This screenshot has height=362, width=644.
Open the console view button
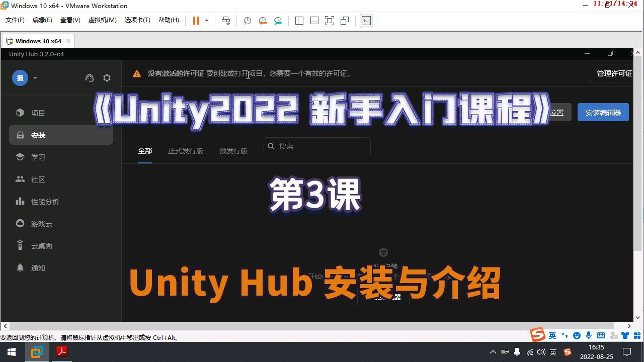click(366, 21)
